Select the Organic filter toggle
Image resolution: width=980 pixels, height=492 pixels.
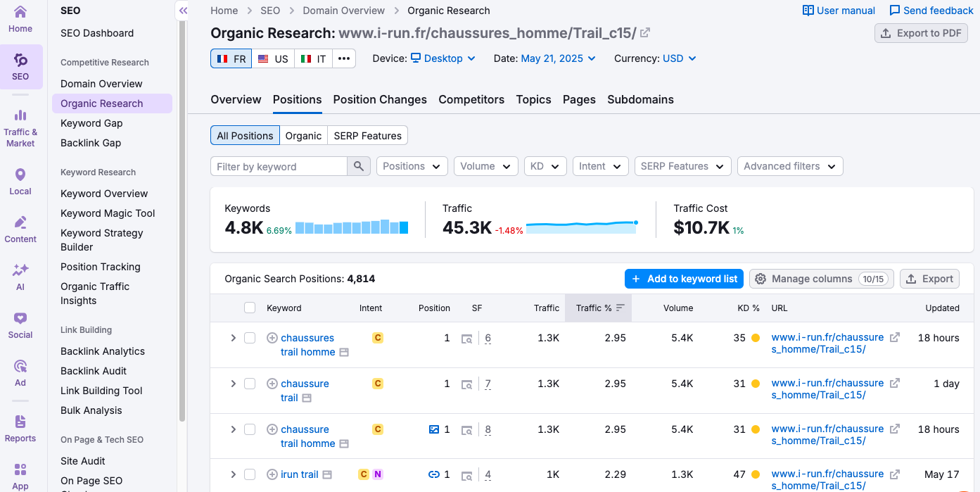click(x=304, y=136)
